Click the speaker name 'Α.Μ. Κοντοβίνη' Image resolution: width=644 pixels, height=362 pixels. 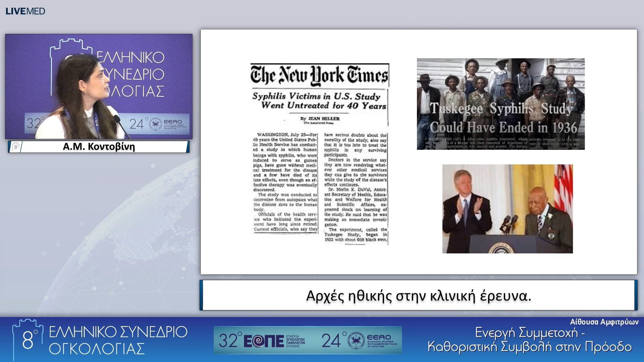pyautogui.click(x=99, y=146)
